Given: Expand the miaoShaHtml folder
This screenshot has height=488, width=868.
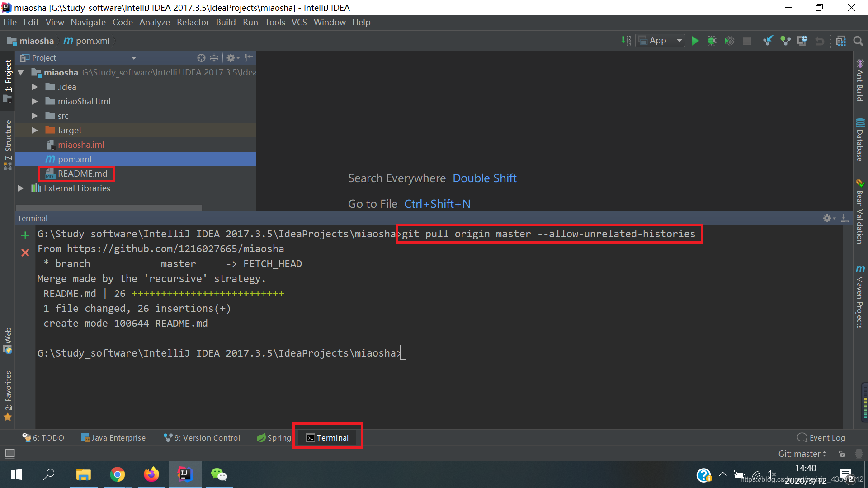Looking at the screenshot, I should (35, 101).
